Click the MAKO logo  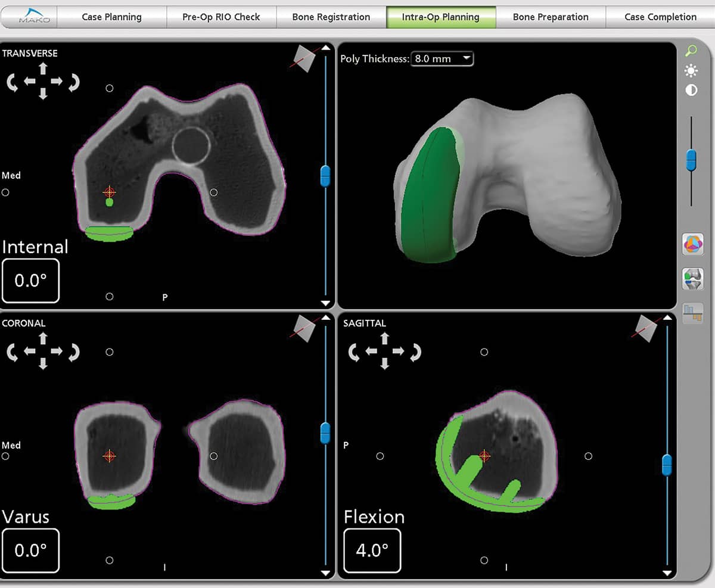36,16
